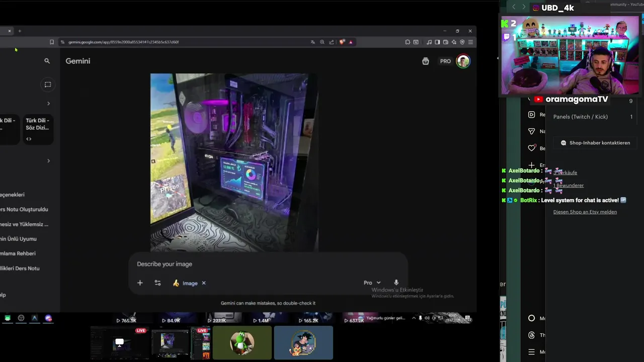Open the icon left of PRO badge
Image resolution: width=644 pixels, height=362 pixels.
(x=426, y=61)
